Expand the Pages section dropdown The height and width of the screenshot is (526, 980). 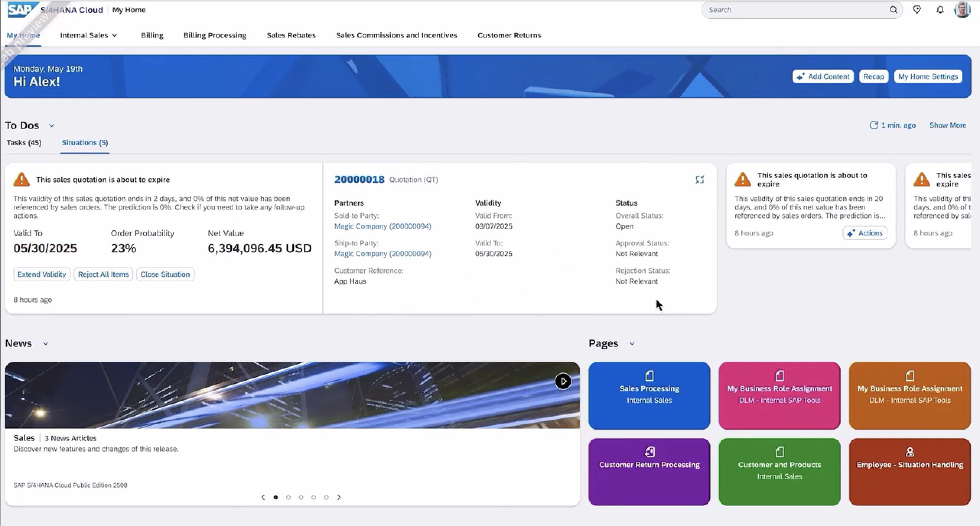(x=632, y=343)
